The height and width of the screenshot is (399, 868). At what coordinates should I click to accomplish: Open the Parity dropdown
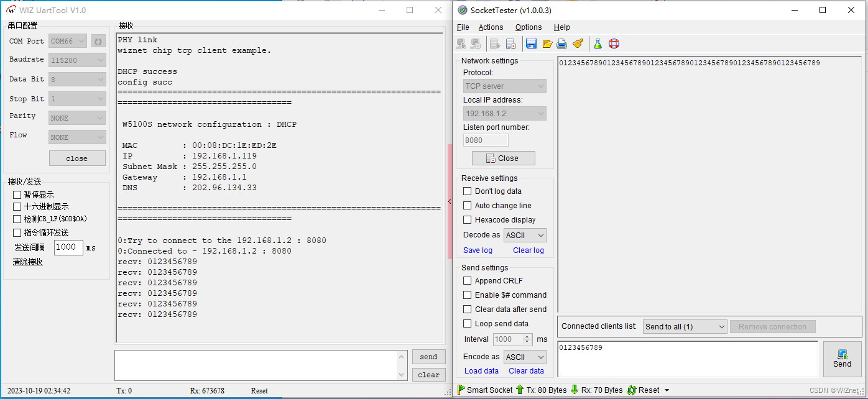point(78,118)
